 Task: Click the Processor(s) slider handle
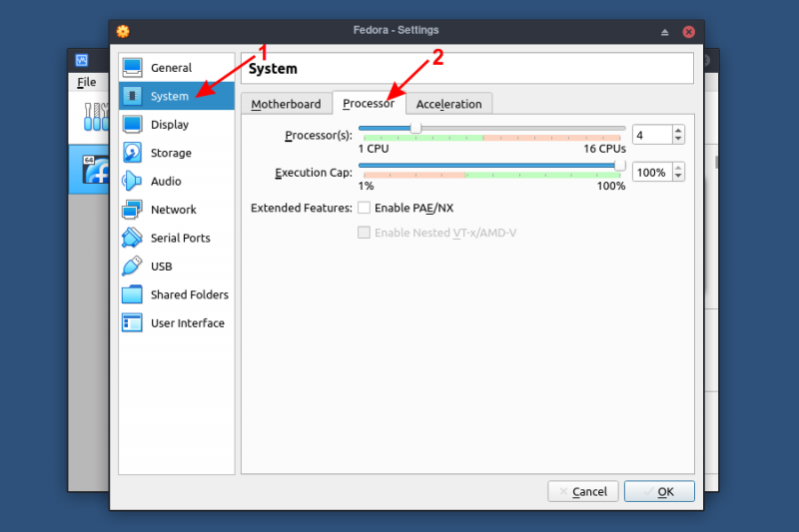[415, 129]
